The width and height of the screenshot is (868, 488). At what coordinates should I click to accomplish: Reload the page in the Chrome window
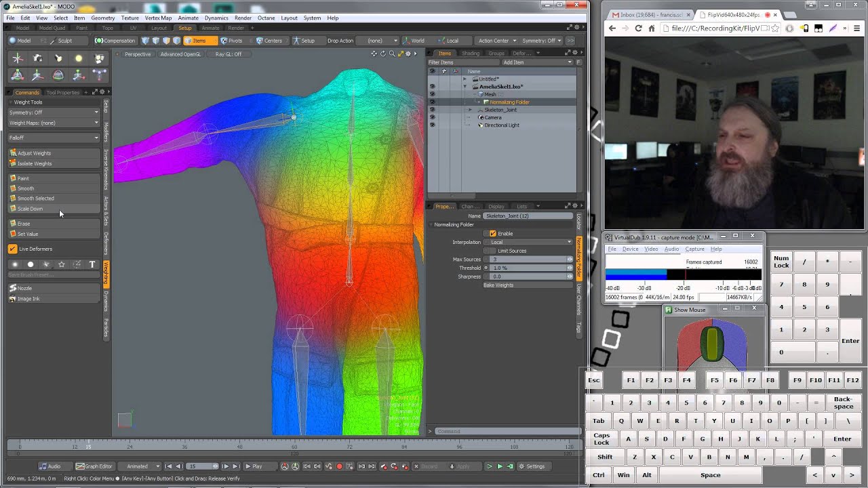[638, 28]
